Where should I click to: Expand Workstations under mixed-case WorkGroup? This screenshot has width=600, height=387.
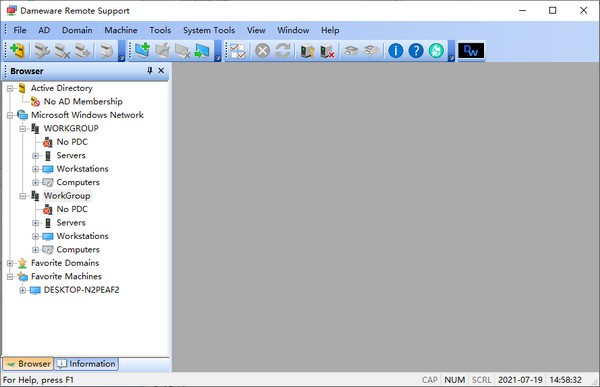(35, 237)
